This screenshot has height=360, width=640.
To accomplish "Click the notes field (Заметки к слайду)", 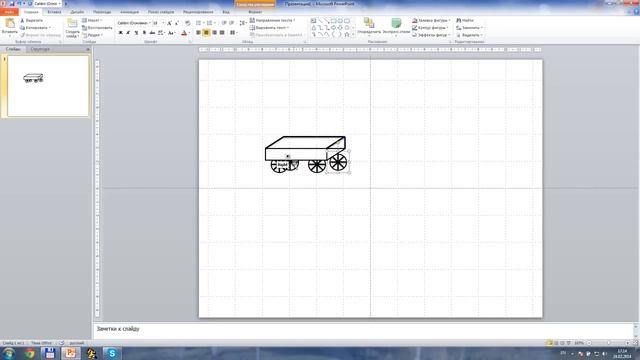I will (x=363, y=330).
